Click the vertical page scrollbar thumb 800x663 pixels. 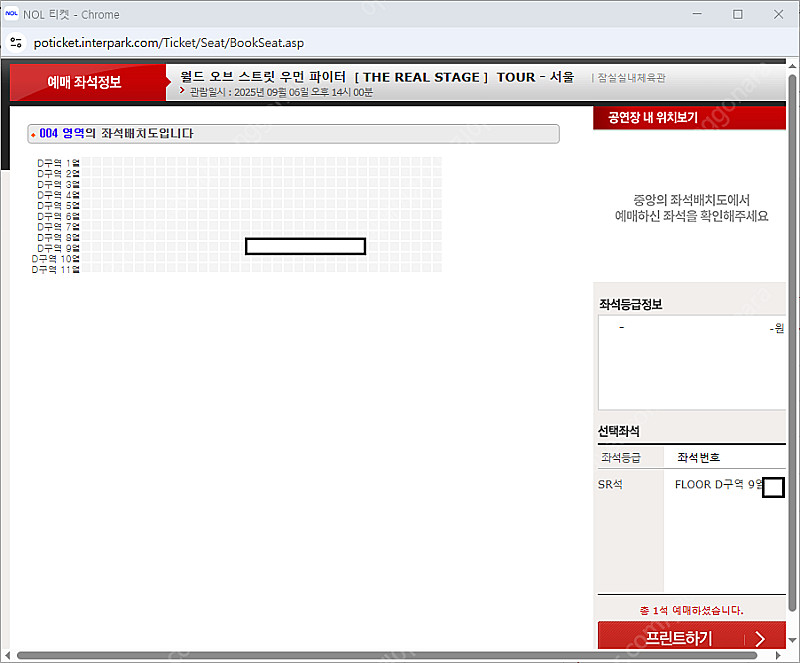pos(792,342)
